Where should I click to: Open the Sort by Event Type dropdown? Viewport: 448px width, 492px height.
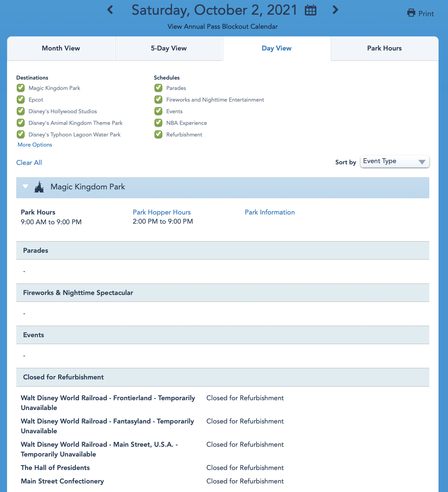click(395, 162)
